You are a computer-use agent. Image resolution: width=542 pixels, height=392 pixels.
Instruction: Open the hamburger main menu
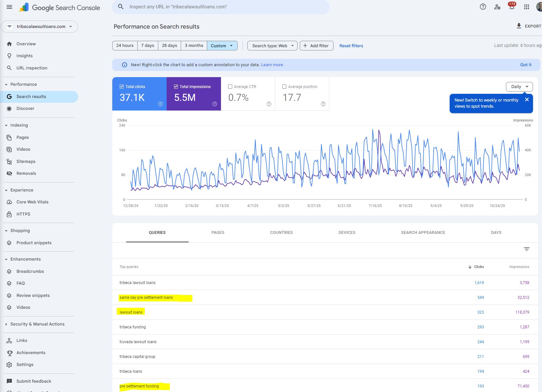click(x=9, y=7)
